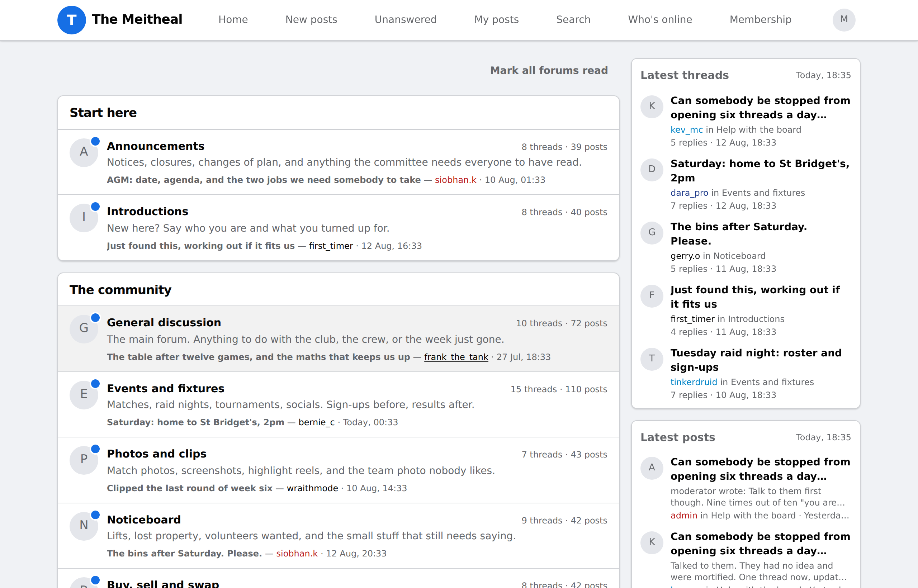
Task: View tinkerdruid's profile
Action: 694,382
